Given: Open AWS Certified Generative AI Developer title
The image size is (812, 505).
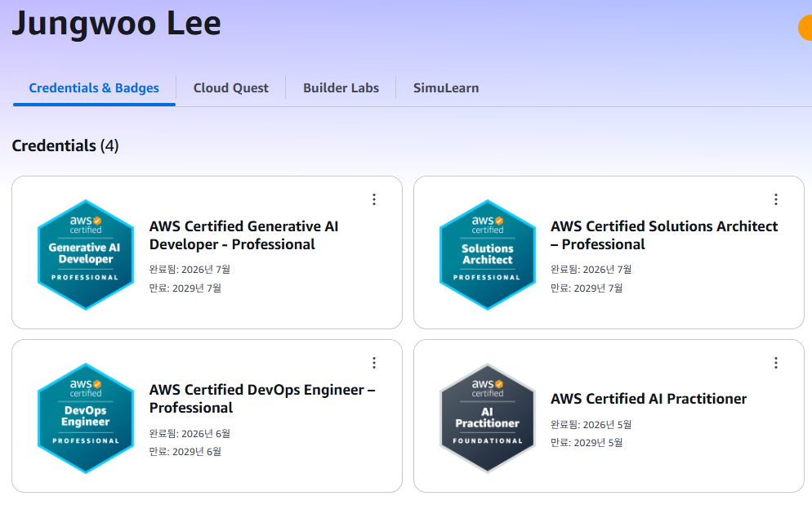Looking at the screenshot, I should (244, 235).
